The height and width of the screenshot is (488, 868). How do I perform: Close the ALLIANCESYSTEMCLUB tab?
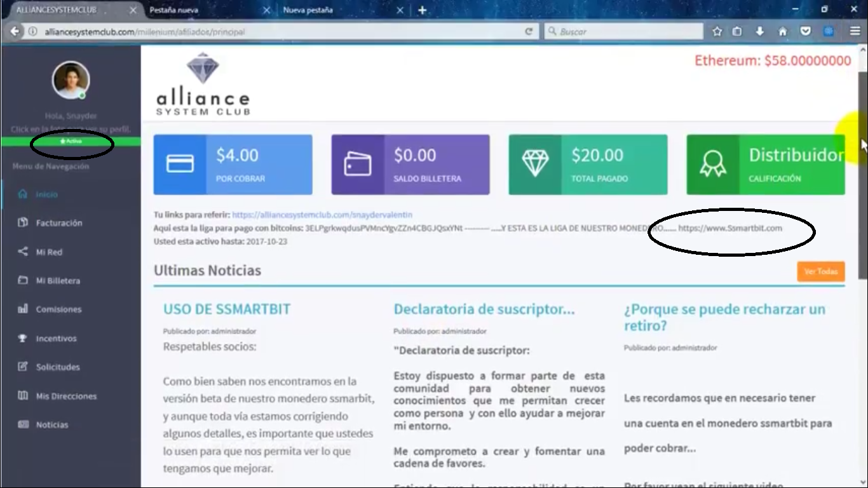(133, 10)
